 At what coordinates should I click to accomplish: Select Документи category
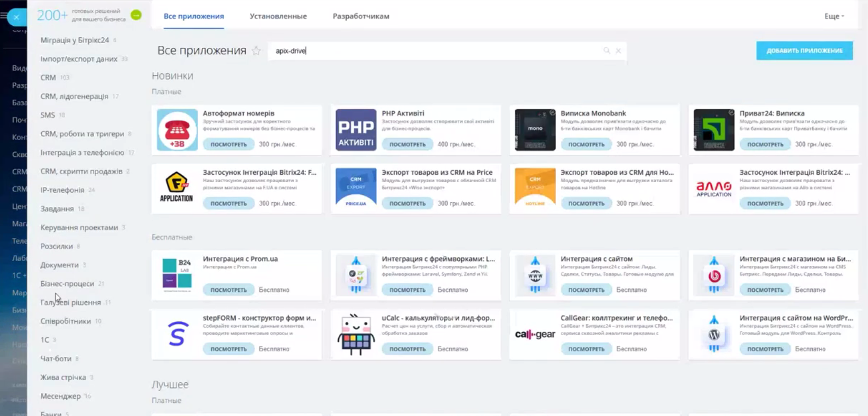(59, 265)
